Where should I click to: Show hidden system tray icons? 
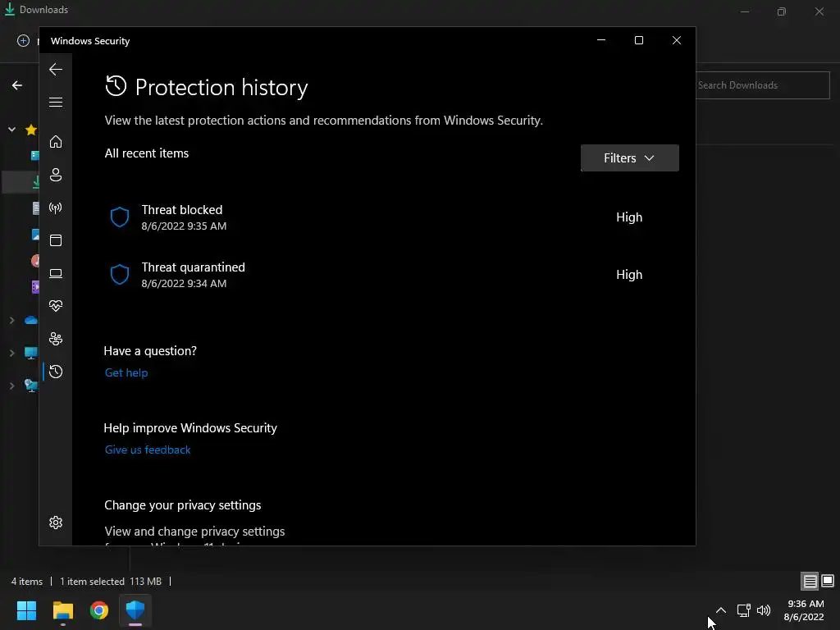coord(721,610)
